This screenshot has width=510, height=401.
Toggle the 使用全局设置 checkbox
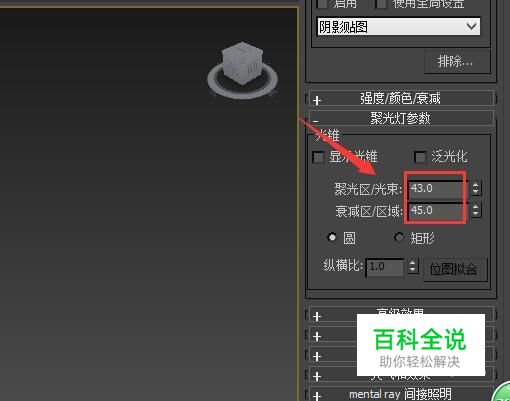point(381,3)
